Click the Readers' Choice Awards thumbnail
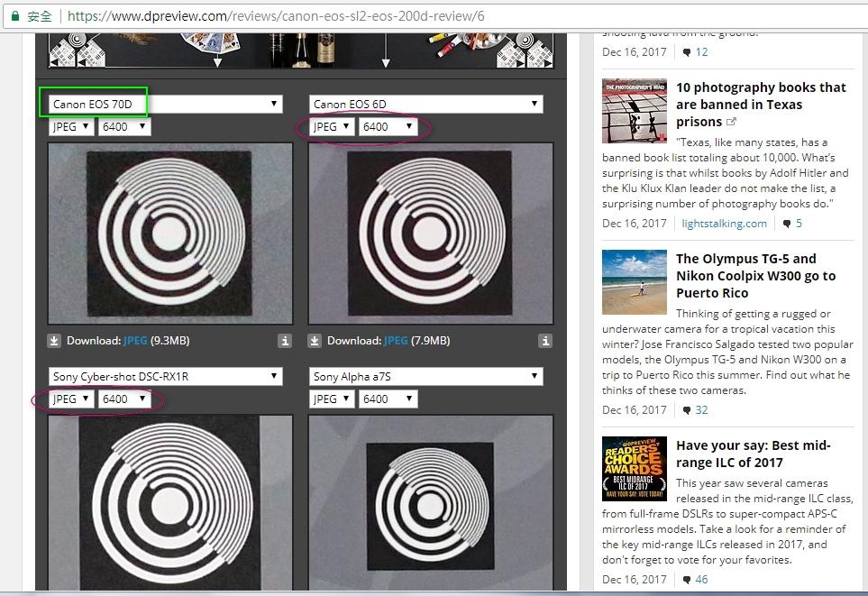This screenshot has width=868, height=596. point(635,469)
